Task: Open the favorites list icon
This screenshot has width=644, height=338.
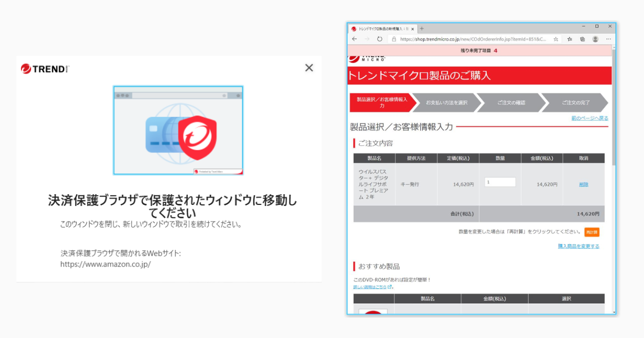Action: 569,39
